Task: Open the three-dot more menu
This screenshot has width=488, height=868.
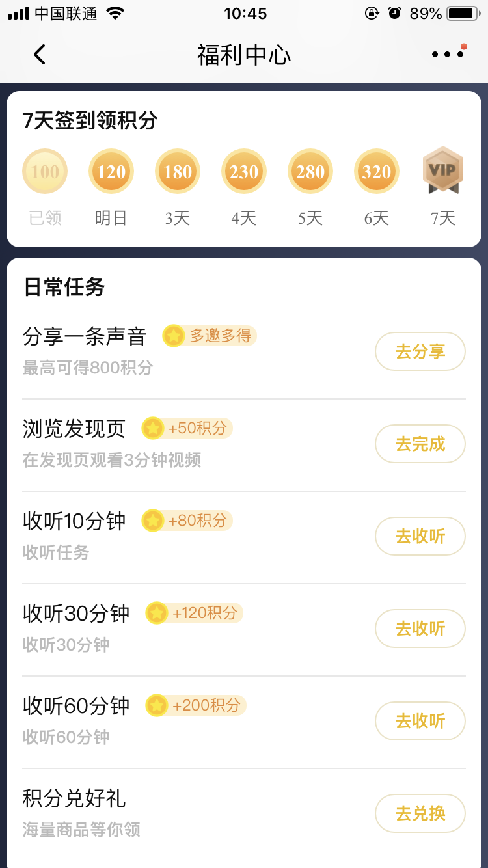Action: click(x=448, y=55)
